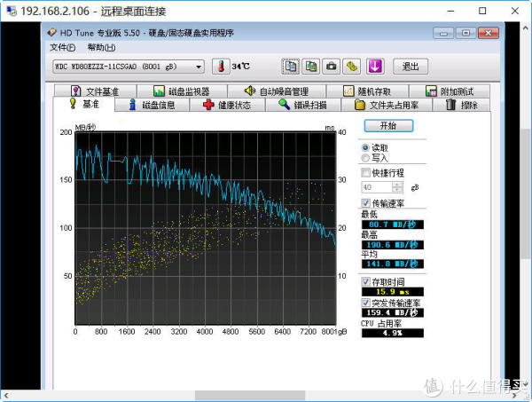Viewport: 532px width, 402px height.
Task: Click the temperature thermometer icon
Action: [221, 67]
